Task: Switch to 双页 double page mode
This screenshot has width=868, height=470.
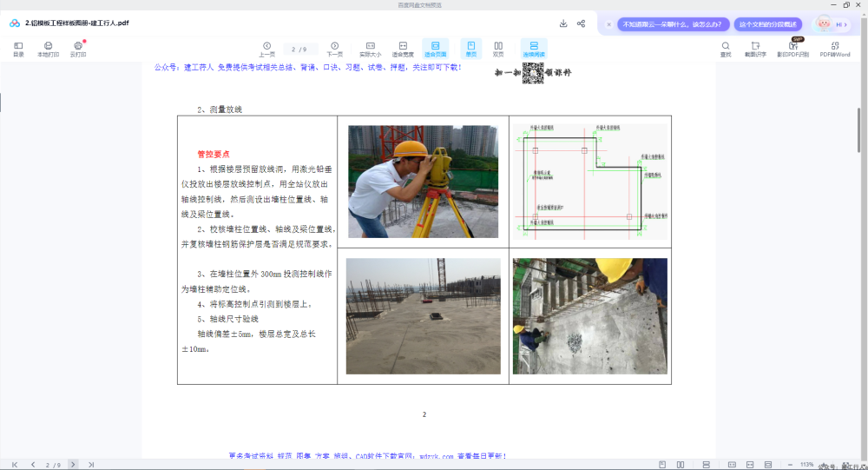Action: 498,49
